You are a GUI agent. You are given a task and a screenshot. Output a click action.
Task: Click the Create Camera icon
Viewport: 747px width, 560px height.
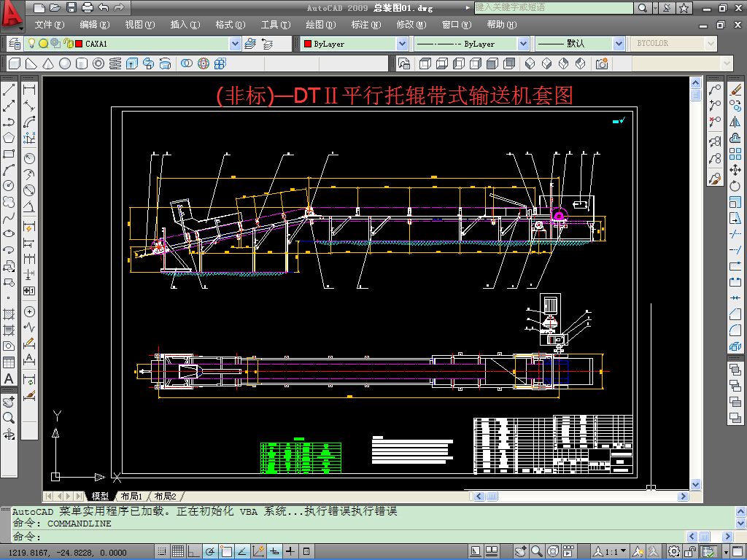point(602,63)
